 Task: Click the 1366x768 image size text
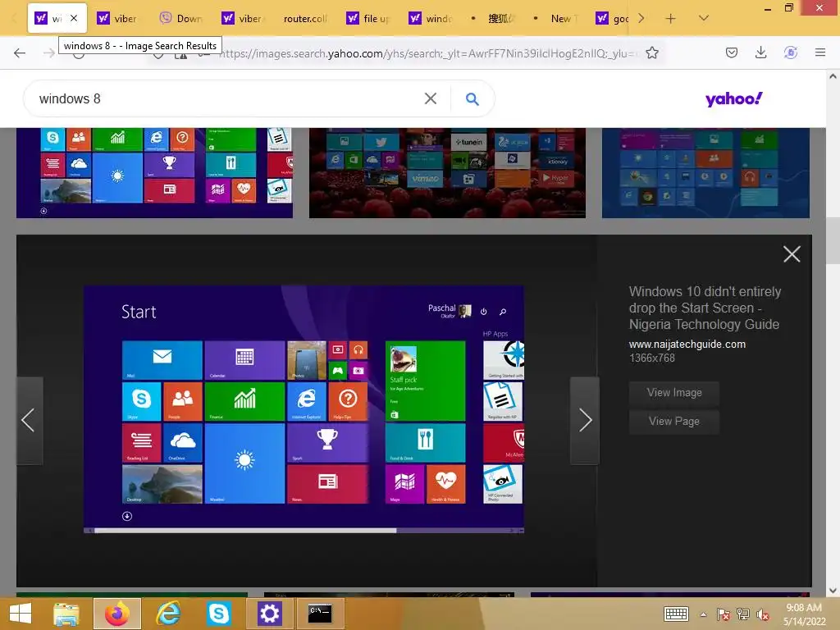(652, 358)
